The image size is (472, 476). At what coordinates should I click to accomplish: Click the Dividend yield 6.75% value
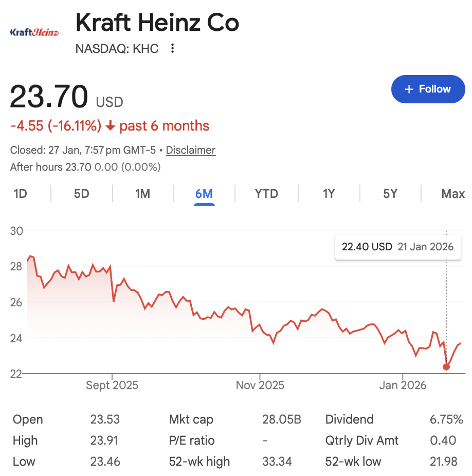[x=446, y=419]
